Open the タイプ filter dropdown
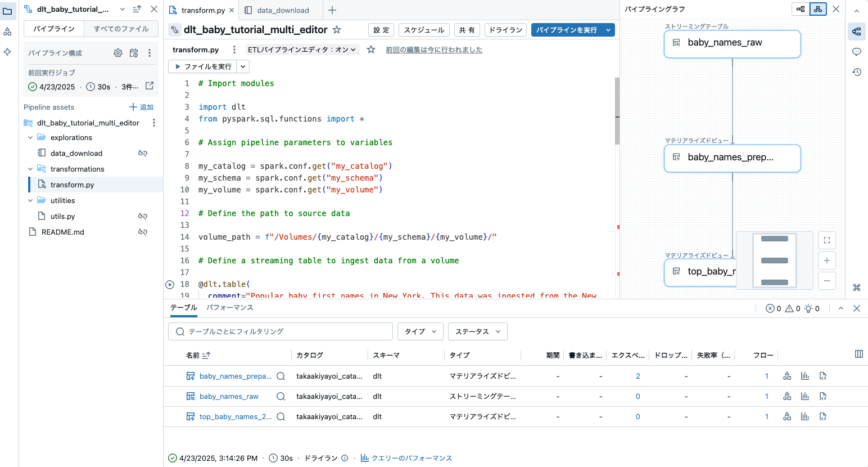This screenshot has width=868, height=467. (x=420, y=331)
